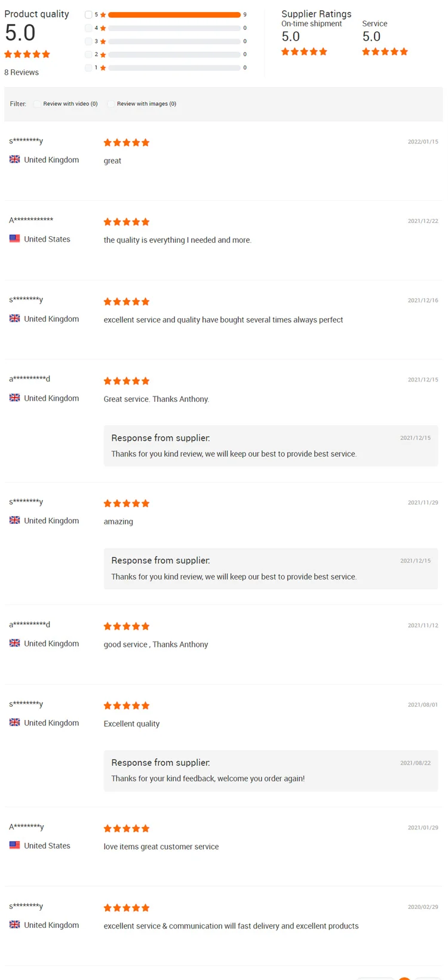Enable the Review with video filter
This screenshot has height=980, width=448.
point(38,104)
